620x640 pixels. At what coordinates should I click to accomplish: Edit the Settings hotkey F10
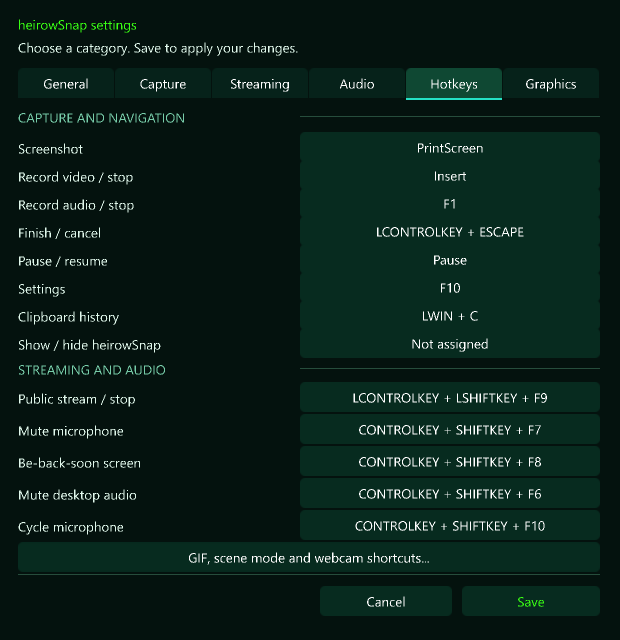450,288
